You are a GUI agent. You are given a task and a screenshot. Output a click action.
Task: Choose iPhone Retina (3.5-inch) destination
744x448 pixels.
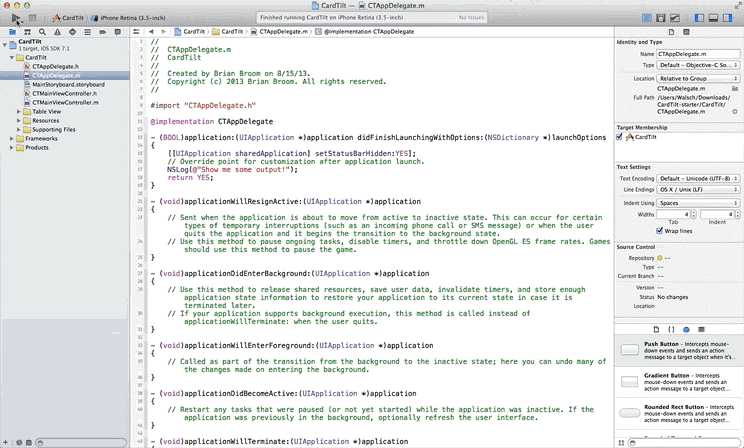(x=128, y=18)
